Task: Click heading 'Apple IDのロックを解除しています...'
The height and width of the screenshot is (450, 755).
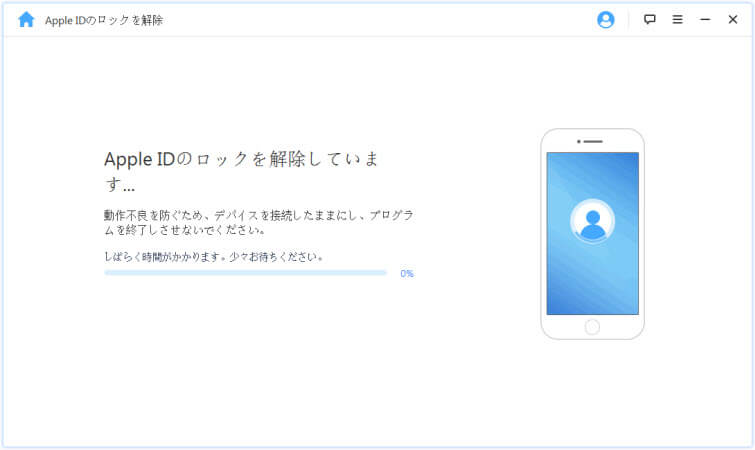Action: click(241, 171)
